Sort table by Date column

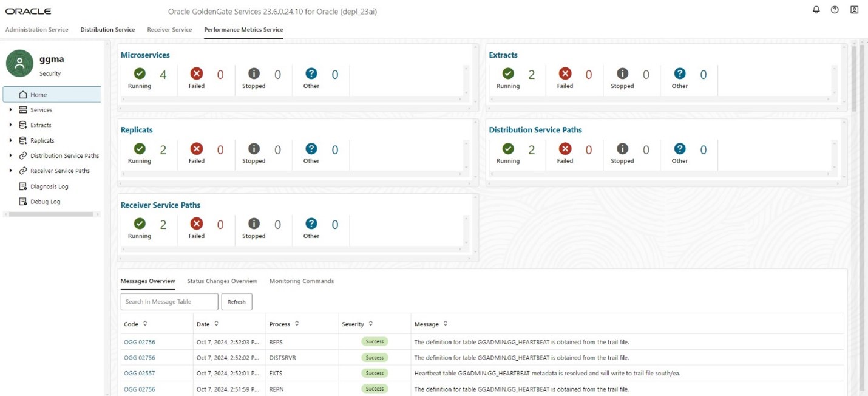click(x=216, y=324)
